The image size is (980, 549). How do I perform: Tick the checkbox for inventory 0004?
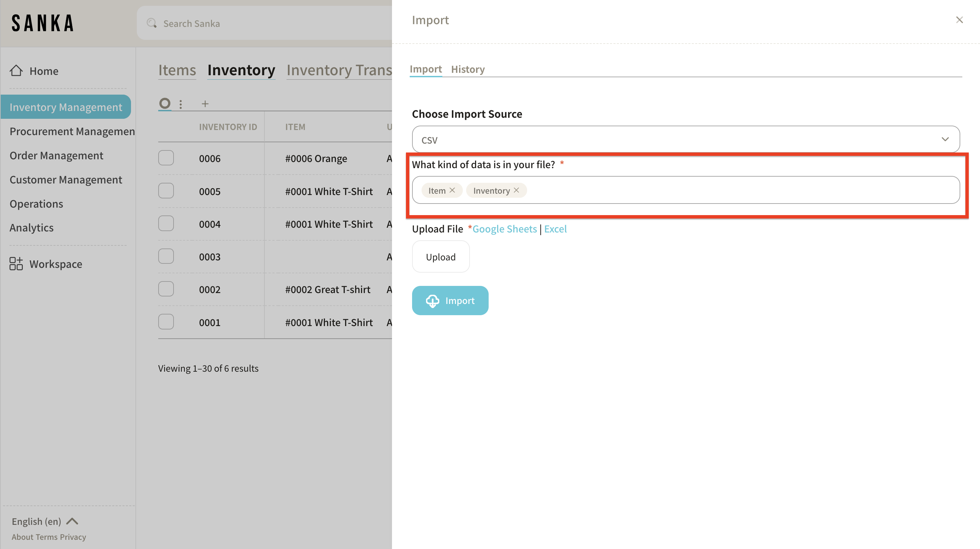click(x=166, y=224)
